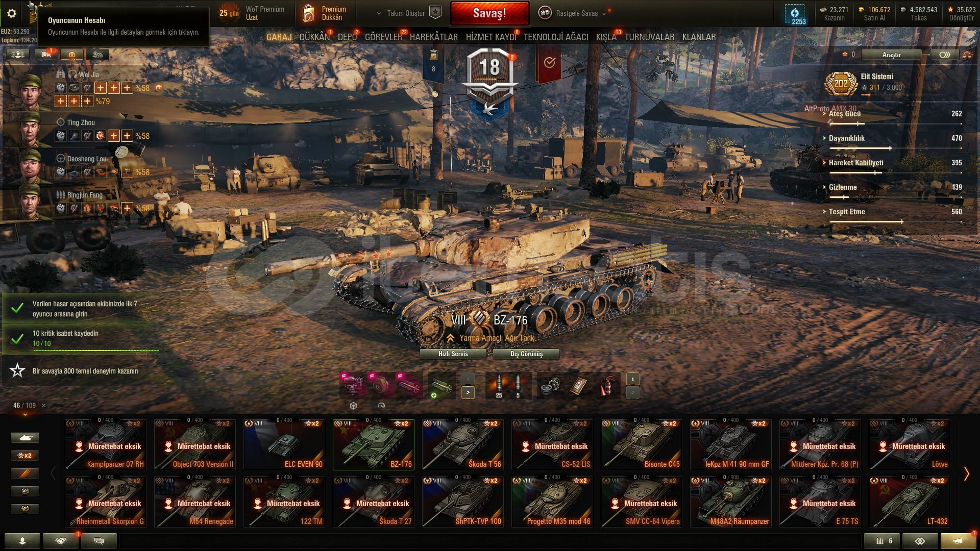
Task: Click the fire extinguisher consumable slot
Action: click(606, 386)
